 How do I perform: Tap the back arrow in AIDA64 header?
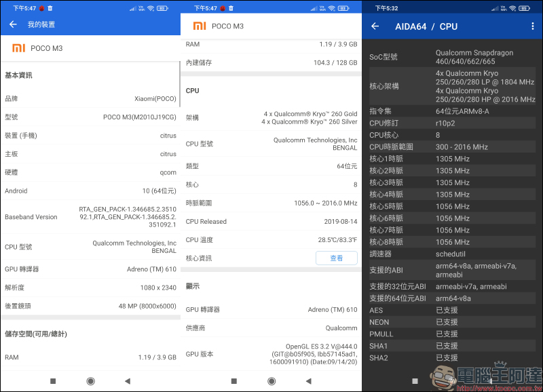coord(375,26)
